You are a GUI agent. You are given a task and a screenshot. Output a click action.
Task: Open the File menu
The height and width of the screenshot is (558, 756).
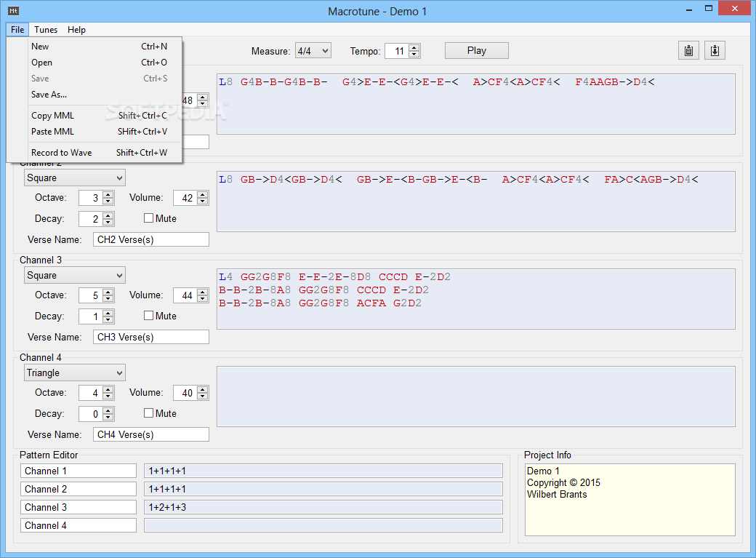pyautogui.click(x=17, y=29)
